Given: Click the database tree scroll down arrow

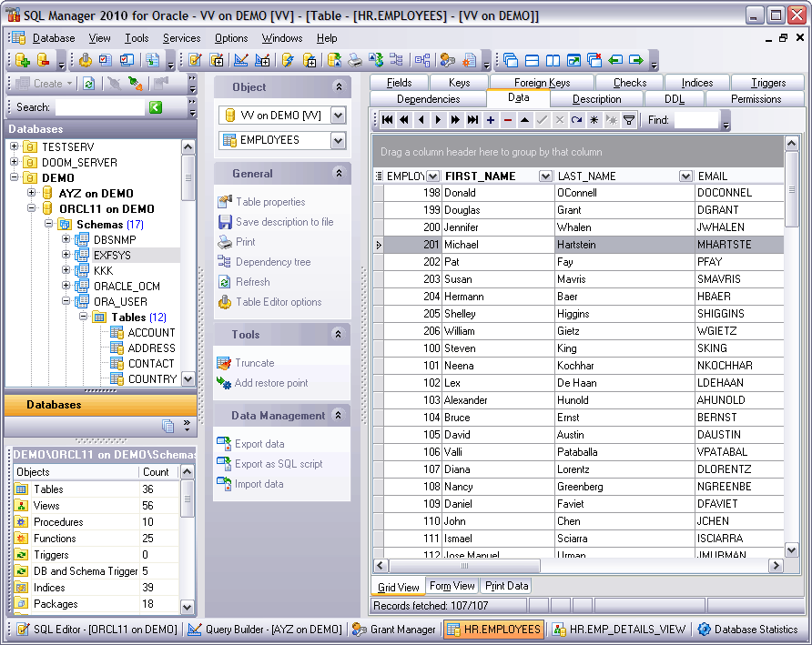Looking at the screenshot, I should click(x=188, y=379).
